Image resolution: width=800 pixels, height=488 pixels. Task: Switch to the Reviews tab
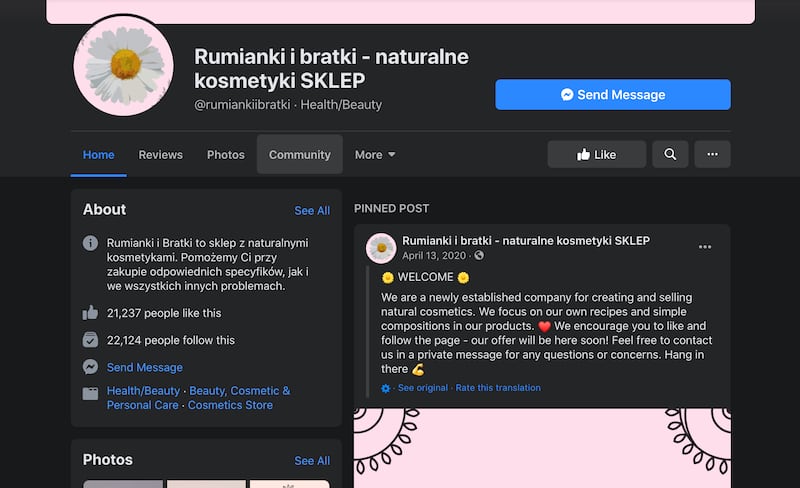(x=160, y=155)
